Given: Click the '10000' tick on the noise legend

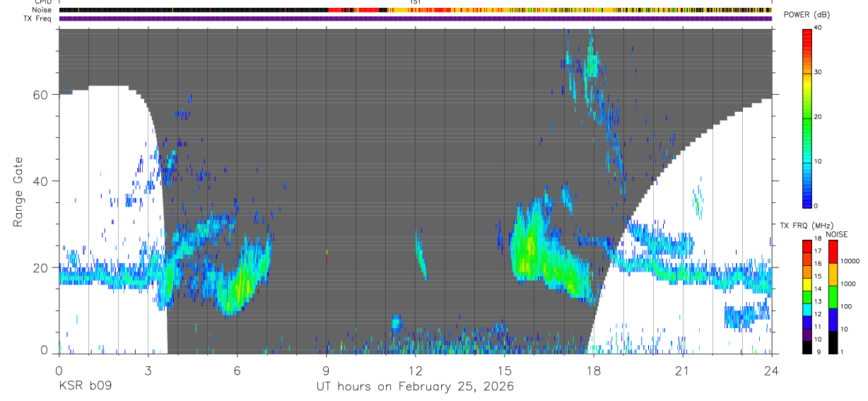Looking at the screenshot, I should point(850,262).
